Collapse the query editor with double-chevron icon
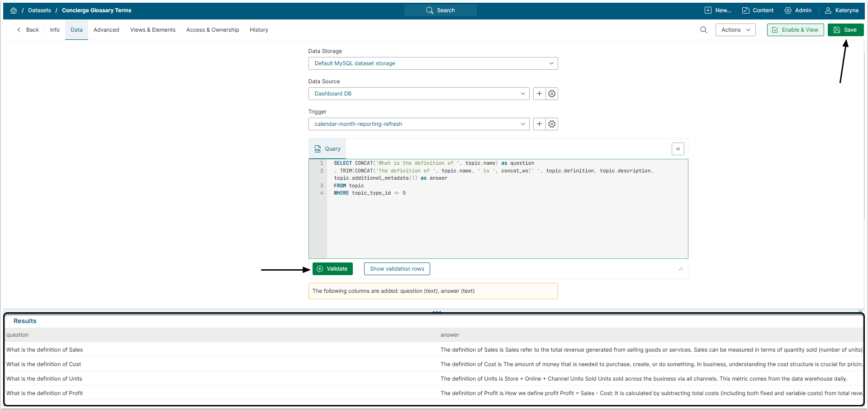This screenshot has height=410, width=868. pos(678,149)
